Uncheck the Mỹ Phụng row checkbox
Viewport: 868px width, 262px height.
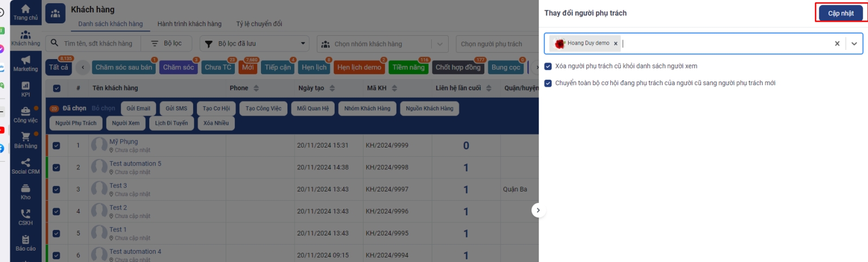[56, 145]
